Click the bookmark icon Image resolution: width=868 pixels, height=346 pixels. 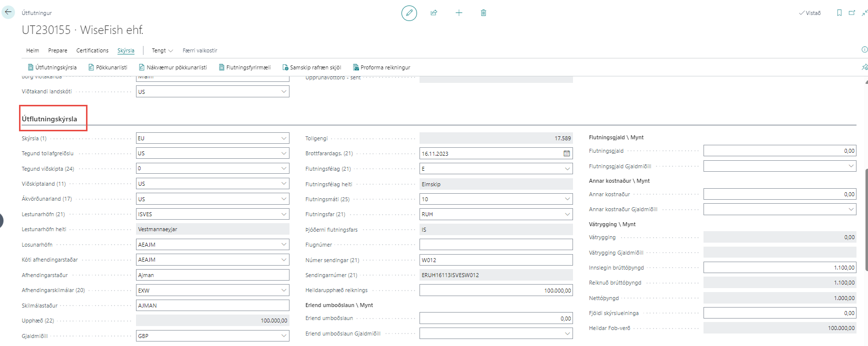pyautogui.click(x=839, y=13)
